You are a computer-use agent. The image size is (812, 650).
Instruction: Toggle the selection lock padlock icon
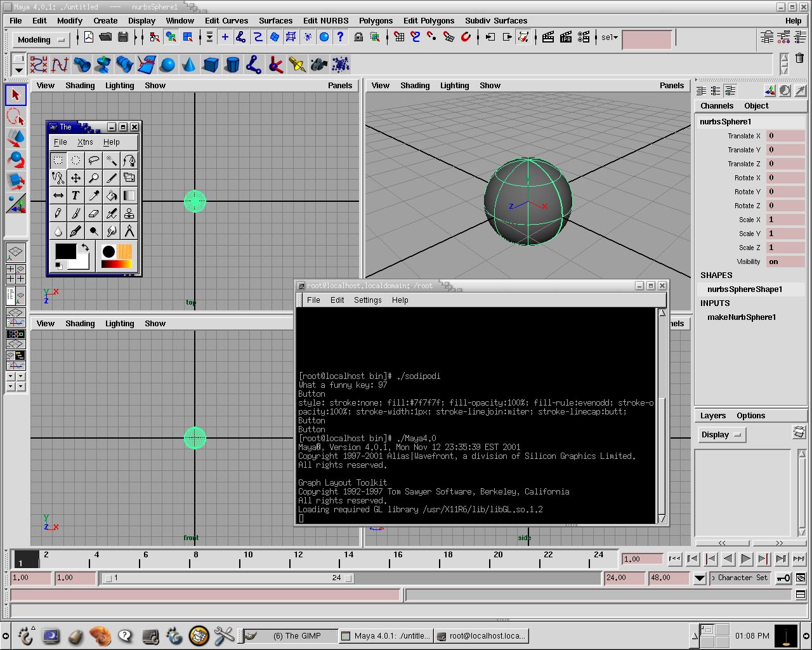[x=358, y=37]
